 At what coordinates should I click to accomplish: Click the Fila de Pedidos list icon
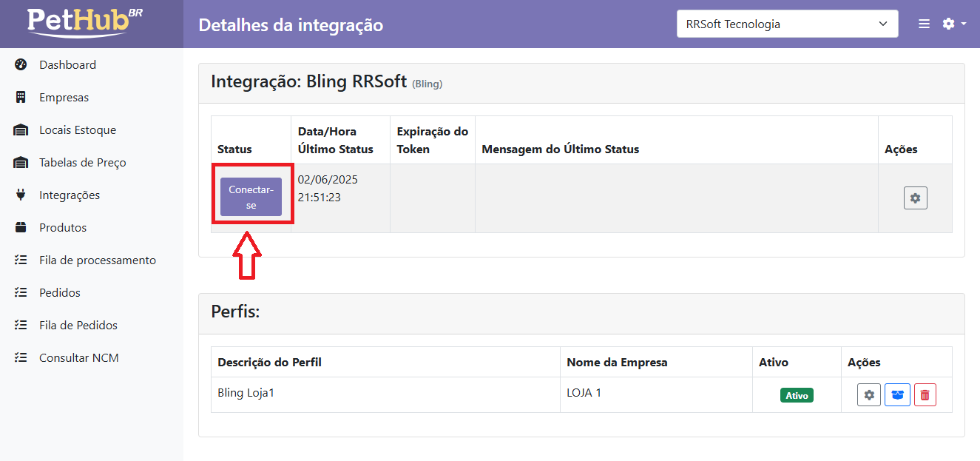coord(21,325)
